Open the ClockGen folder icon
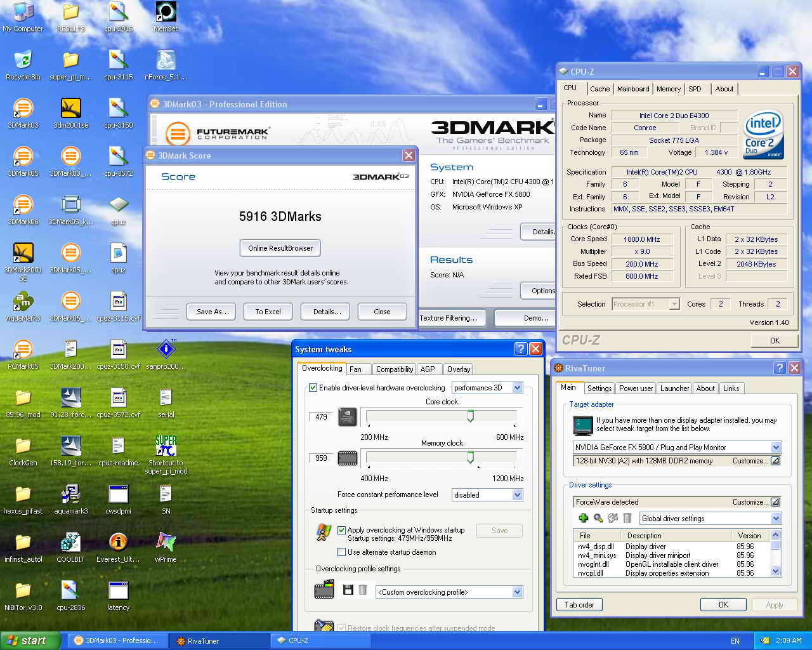Viewport: 812px width, 650px height. 23,451
